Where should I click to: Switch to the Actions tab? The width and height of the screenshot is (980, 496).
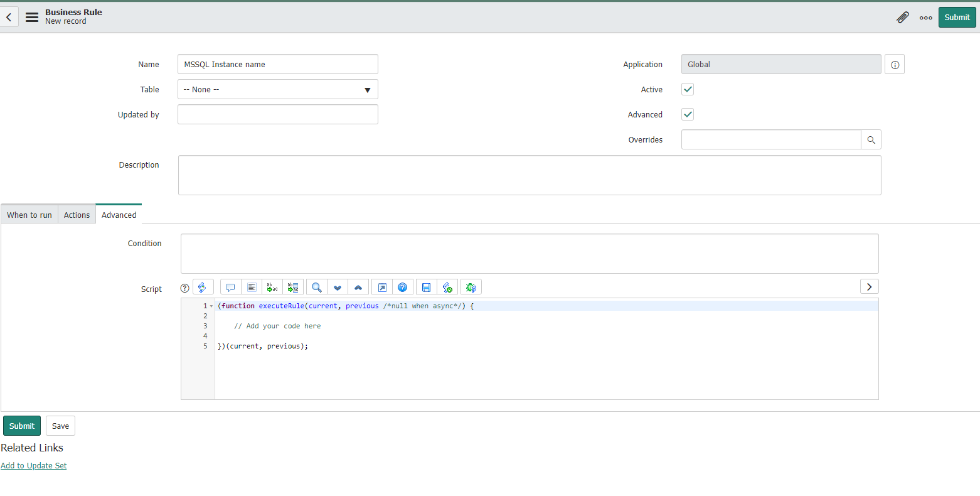[77, 215]
